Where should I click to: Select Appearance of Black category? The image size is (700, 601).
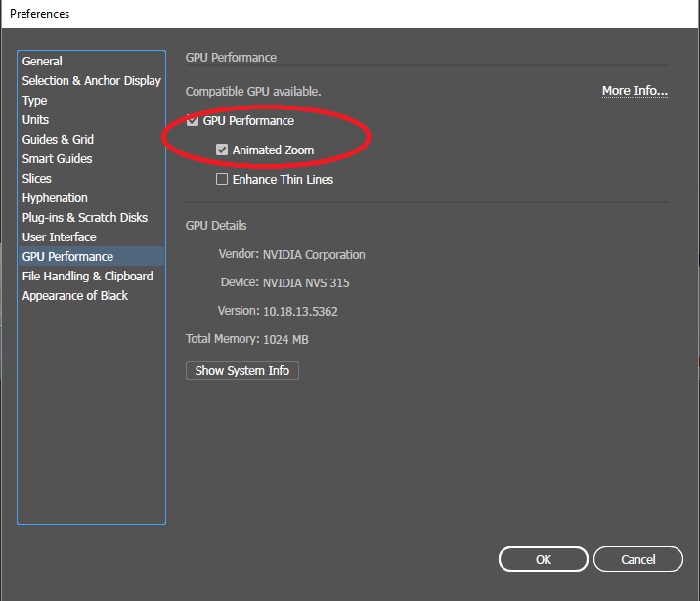pos(91,296)
